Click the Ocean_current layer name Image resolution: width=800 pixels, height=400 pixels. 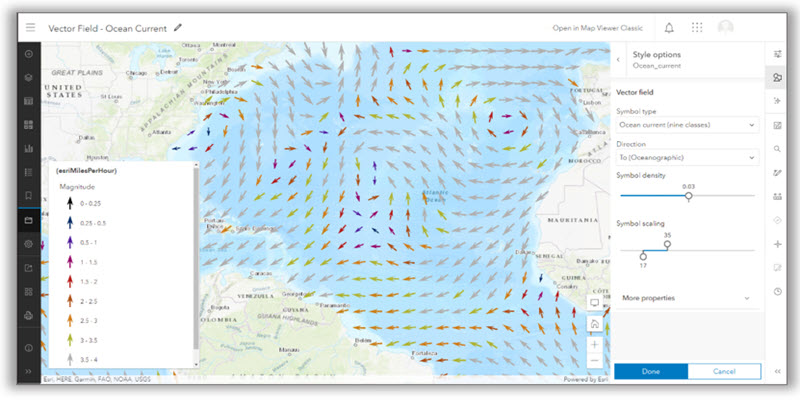click(657, 66)
